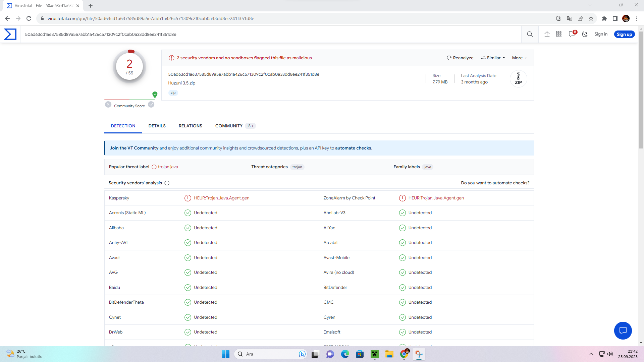Screen dimensions: 644x362
Task: Open Join the VT Community link
Action: pos(134,148)
